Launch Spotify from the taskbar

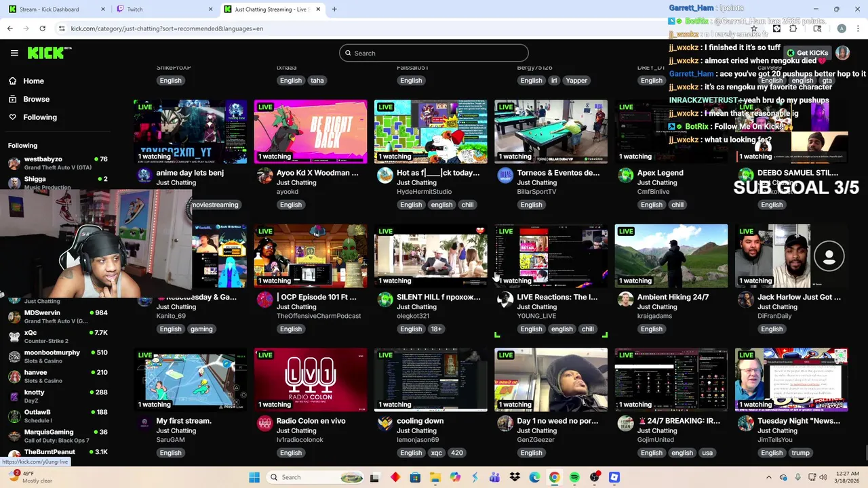point(574,477)
